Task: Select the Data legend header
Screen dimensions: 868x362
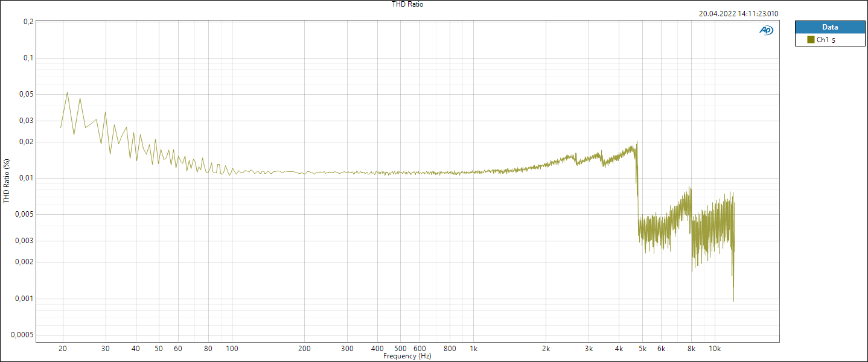Action: [830, 27]
